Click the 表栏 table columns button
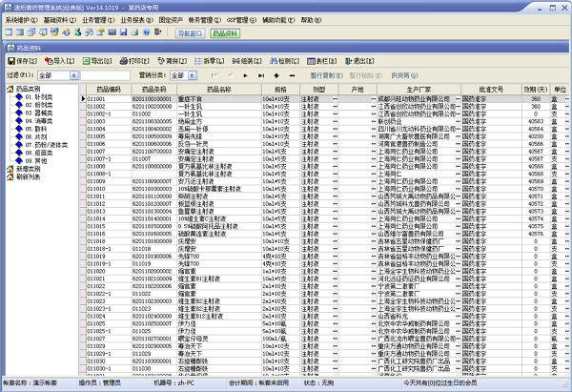The image size is (572, 392). [322, 61]
